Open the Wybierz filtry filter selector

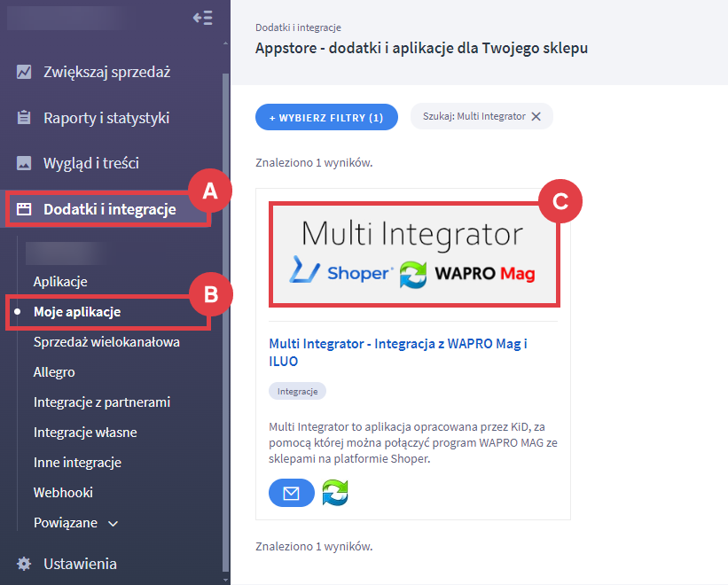pos(326,117)
